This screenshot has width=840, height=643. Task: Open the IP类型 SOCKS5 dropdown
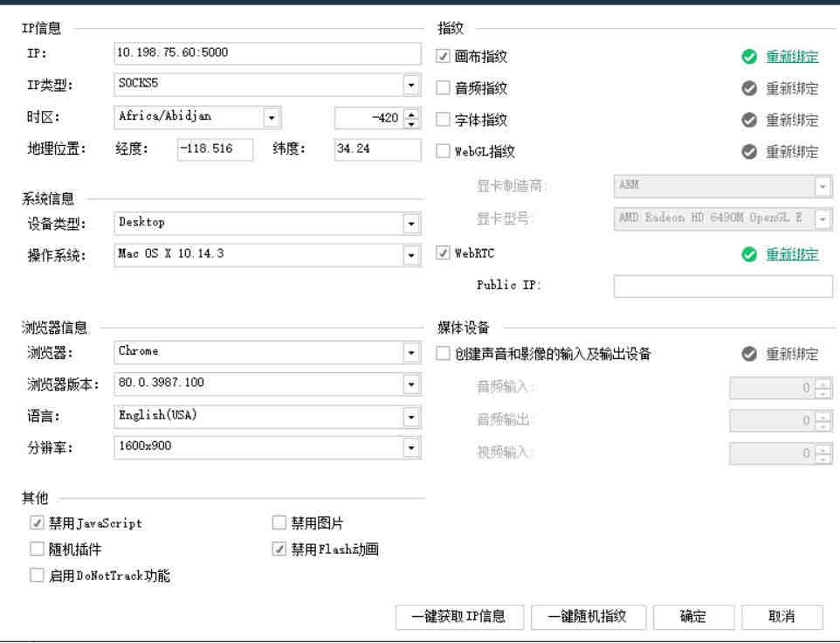pyautogui.click(x=411, y=85)
